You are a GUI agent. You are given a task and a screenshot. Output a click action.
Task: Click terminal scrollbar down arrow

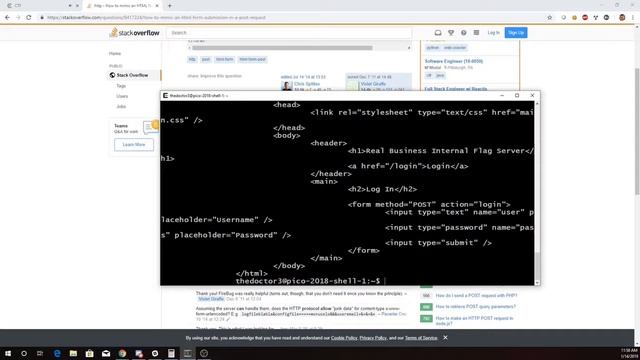pos(537,282)
